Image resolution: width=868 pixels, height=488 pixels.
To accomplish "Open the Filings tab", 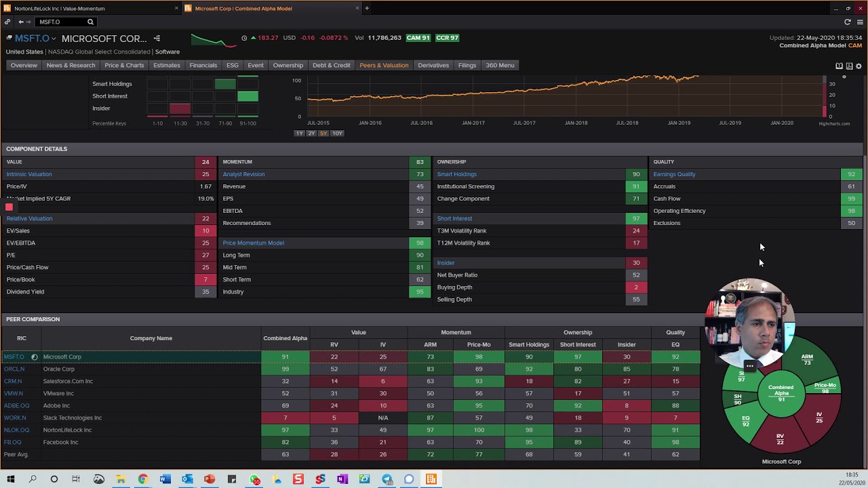I will click(x=467, y=65).
